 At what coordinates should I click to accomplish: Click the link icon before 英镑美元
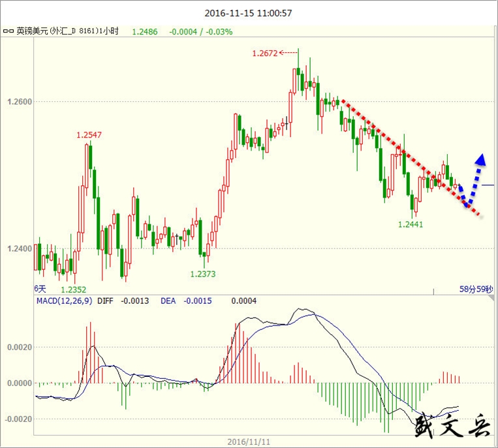pyautogui.click(x=8, y=31)
